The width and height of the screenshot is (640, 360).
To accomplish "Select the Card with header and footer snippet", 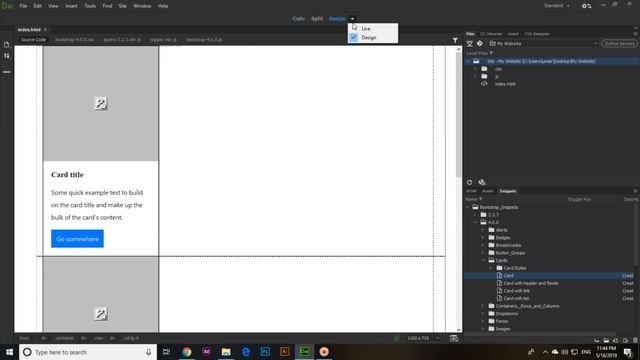I will pyautogui.click(x=531, y=283).
